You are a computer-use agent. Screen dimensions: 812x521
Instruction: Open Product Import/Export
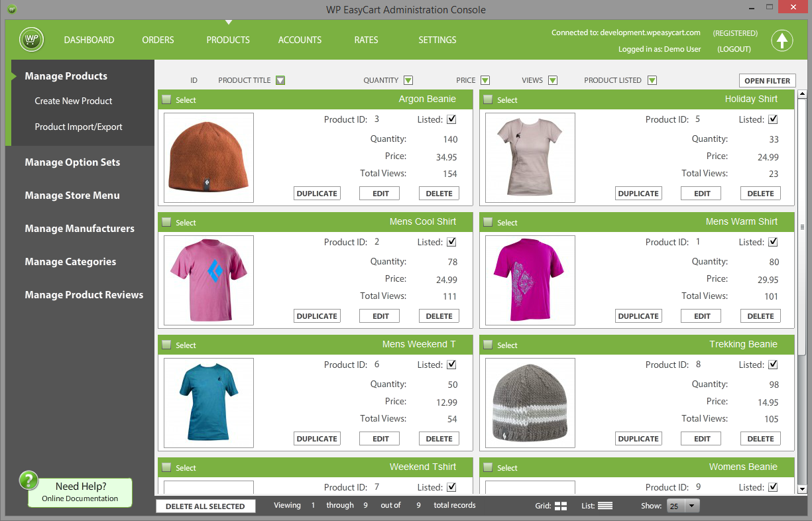click(78, 127)
